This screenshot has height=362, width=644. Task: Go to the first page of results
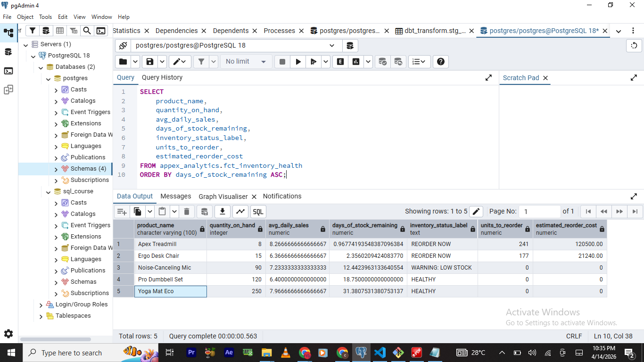[588, 212]
